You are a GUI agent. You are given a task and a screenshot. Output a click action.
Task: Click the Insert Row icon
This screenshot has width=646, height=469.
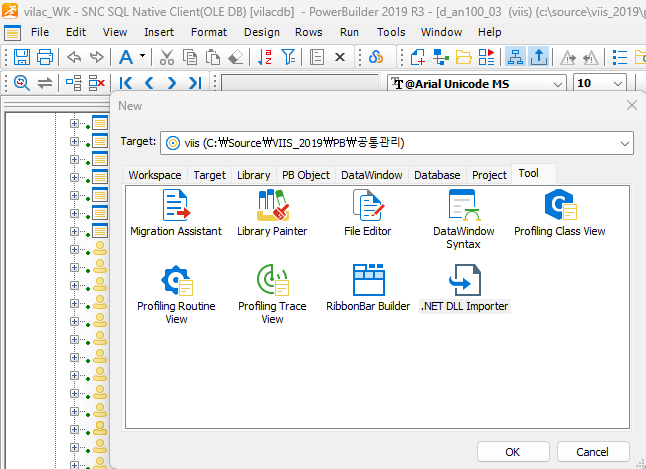74,83
